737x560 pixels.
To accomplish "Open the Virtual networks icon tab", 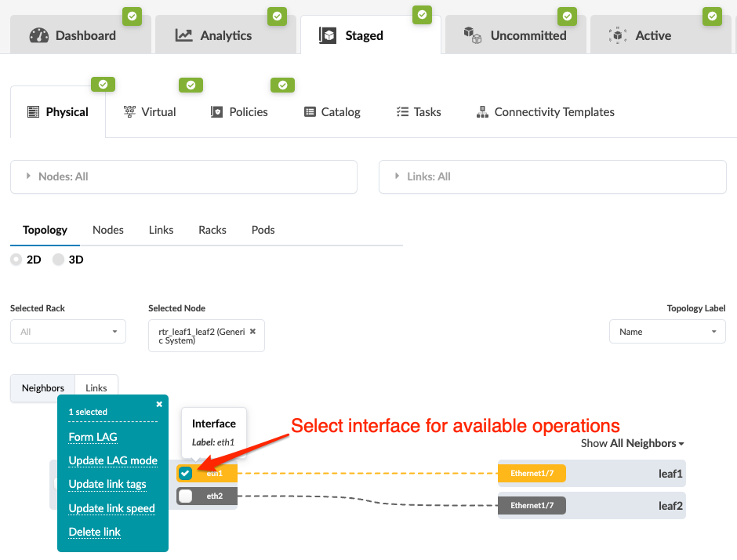I will point(129,112).
